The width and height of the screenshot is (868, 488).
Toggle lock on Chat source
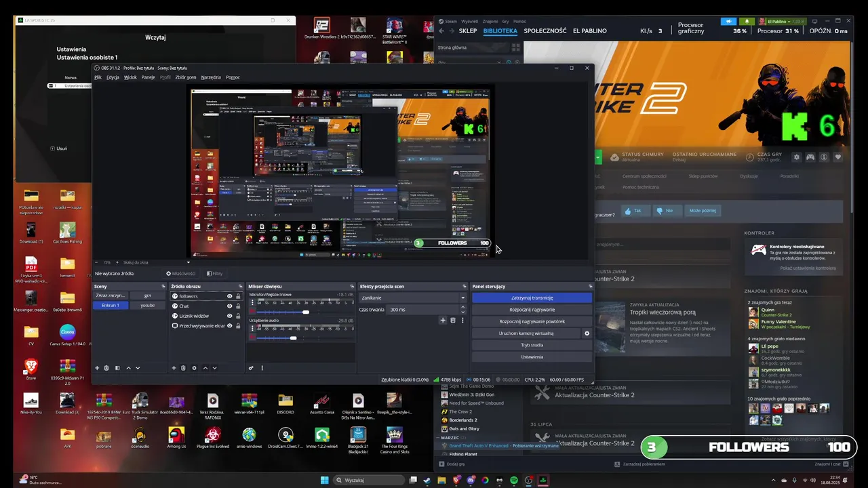[x=238, y=306]
